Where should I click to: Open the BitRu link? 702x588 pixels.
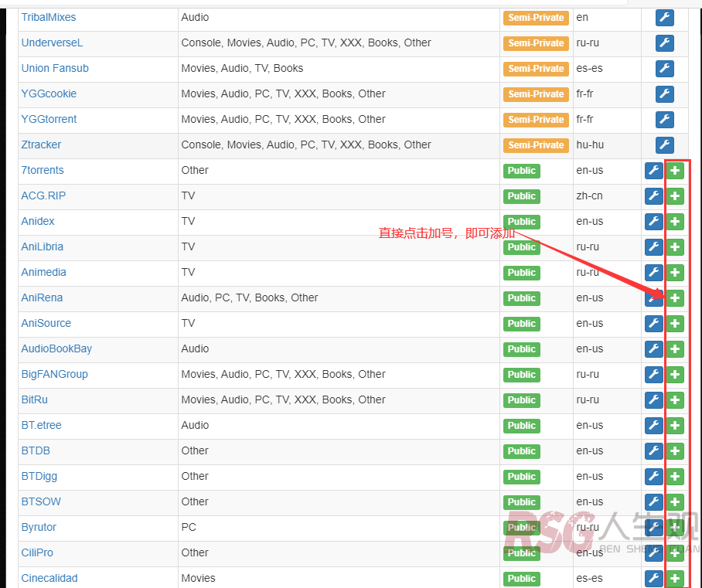35,400
